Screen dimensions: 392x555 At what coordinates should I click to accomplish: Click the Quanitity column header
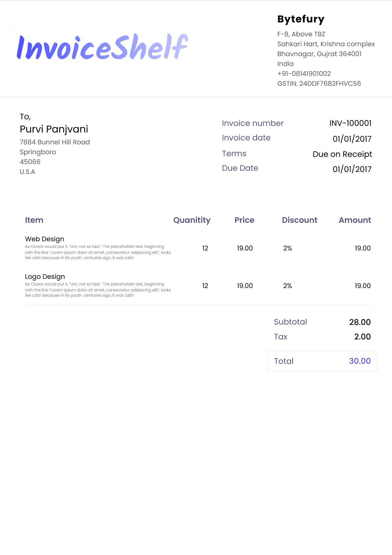[192, 220]
